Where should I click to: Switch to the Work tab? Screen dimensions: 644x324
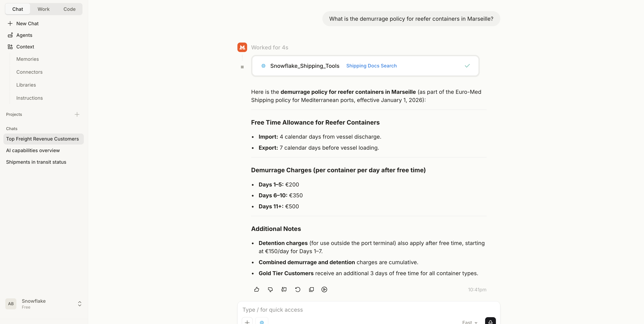tap(44, 9)
